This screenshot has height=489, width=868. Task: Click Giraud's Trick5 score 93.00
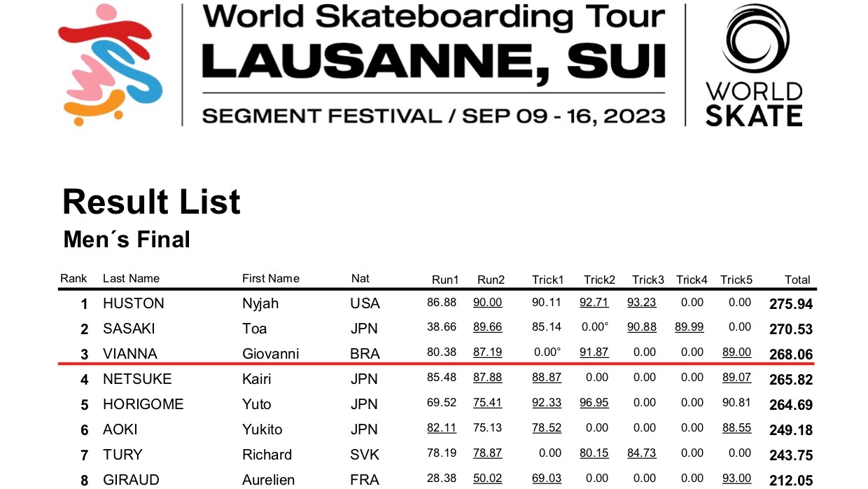737,478
